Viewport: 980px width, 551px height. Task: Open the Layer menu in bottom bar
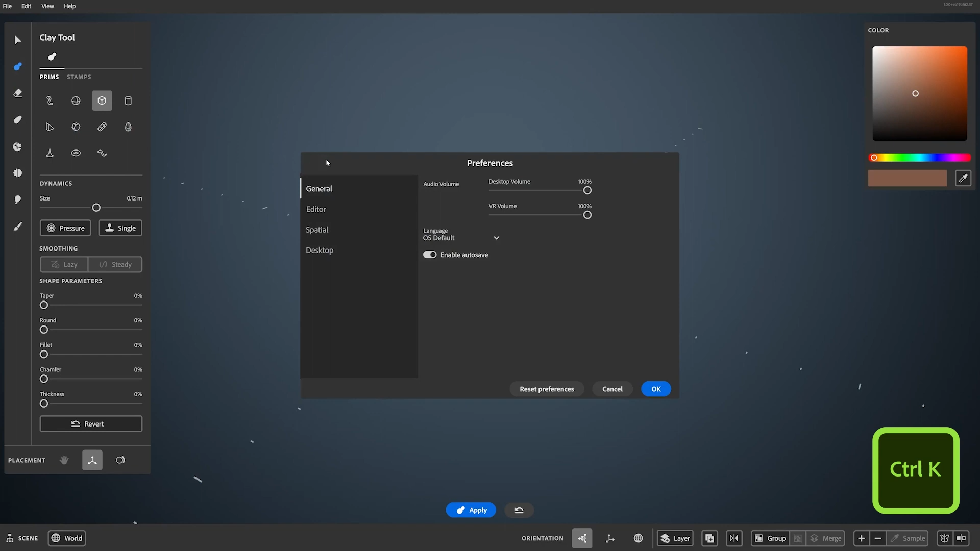(x=675, y=538)
